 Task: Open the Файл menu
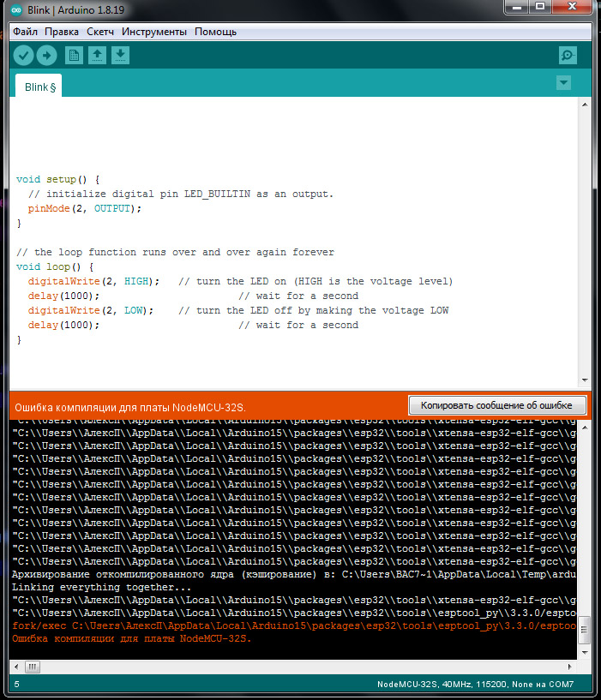25,32
